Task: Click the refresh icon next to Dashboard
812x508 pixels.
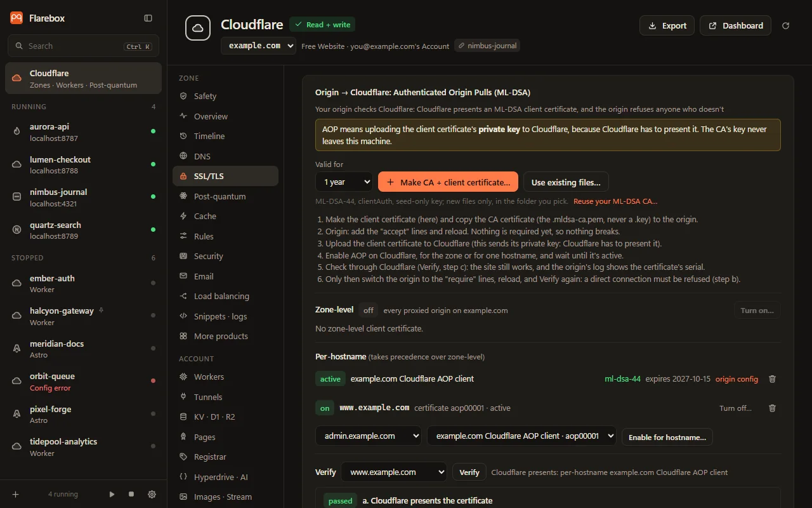Action: [786, 25]
